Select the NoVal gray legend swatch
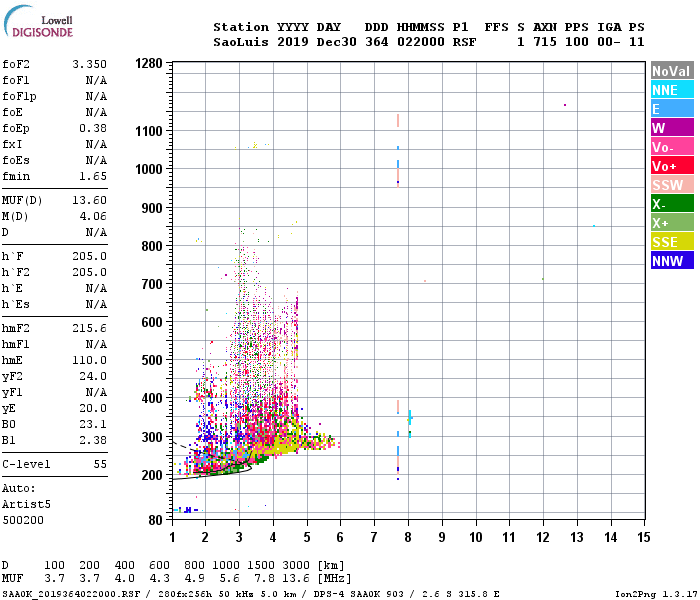 [x=672, y=71]
